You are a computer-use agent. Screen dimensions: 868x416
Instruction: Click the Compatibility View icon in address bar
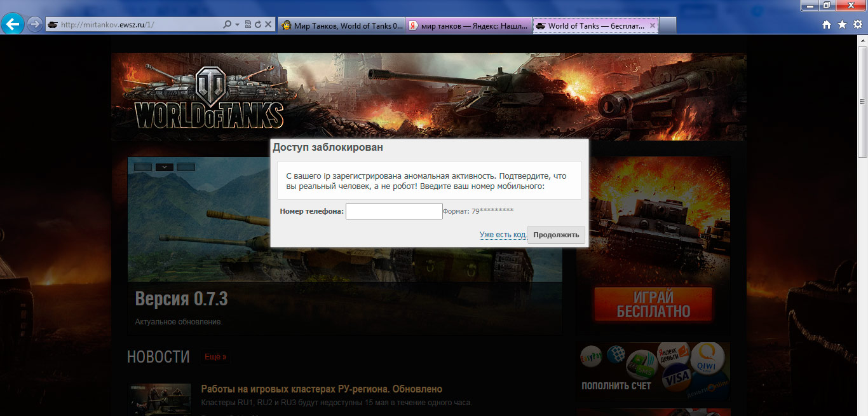pos(248,25)
